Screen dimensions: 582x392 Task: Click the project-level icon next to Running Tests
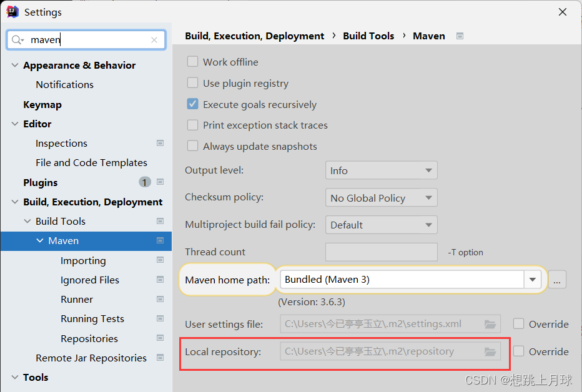click(160, 318)
